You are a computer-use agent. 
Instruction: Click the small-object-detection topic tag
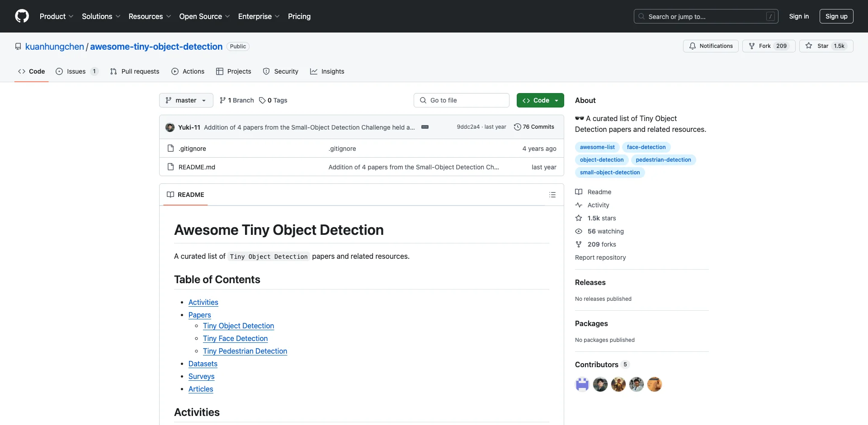pyautogui.click(x=610, y=173)
